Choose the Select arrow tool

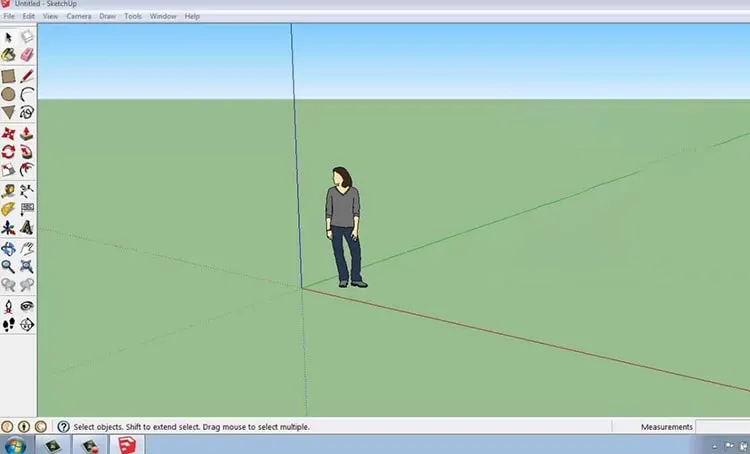(8, 37)
